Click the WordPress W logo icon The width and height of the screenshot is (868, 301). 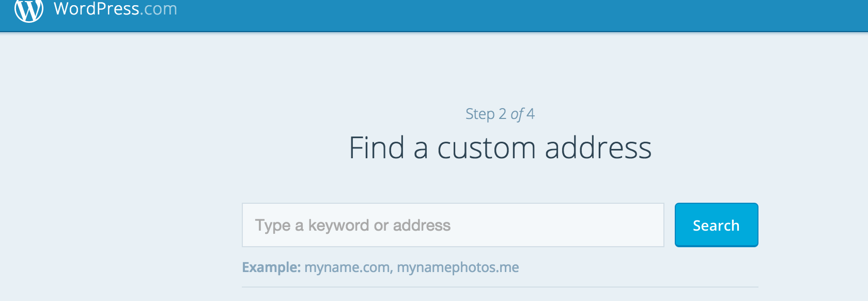[29, 9]
